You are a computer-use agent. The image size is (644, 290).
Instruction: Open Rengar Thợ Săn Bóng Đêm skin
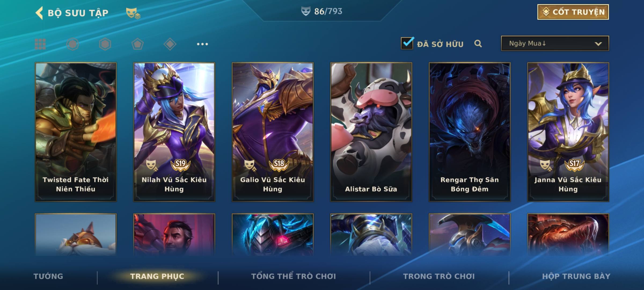pyautogui.click(x=470, y=132)
